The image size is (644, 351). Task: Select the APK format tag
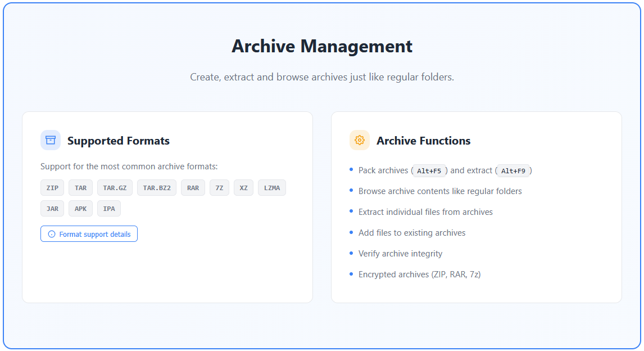click(80, 209)
